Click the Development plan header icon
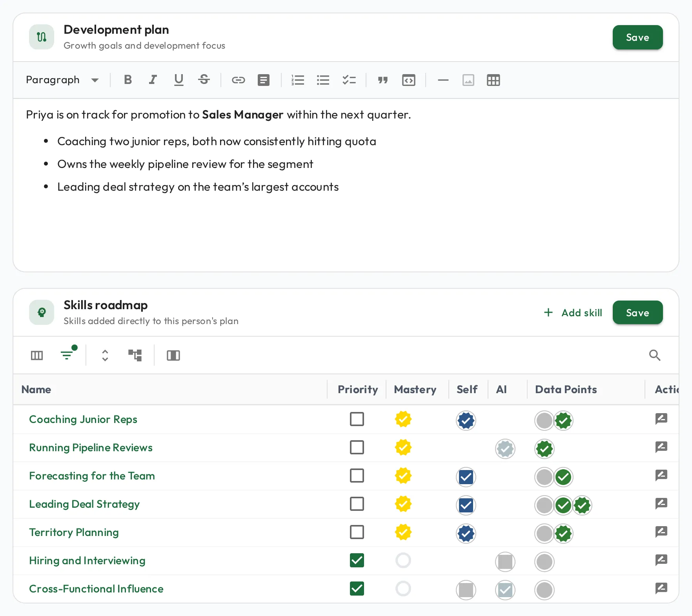 42,37
